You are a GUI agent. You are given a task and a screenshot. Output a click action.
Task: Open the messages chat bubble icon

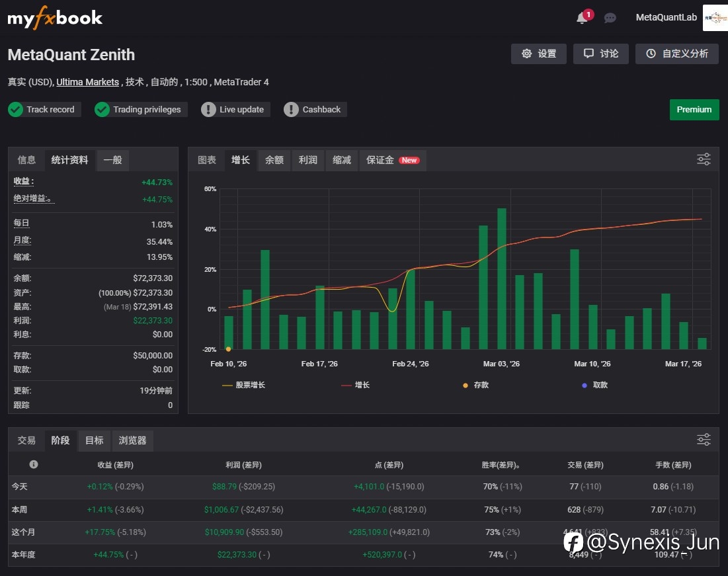point(610,18)
